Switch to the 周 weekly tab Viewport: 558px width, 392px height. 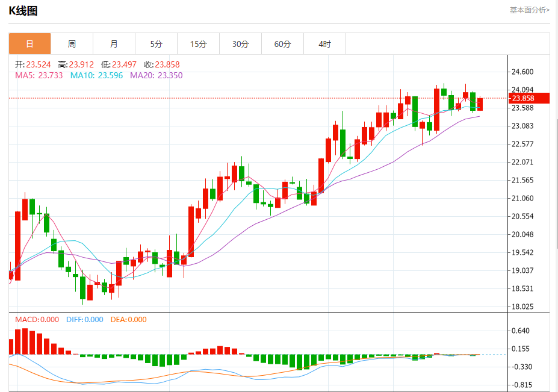[x=72, y=44]
